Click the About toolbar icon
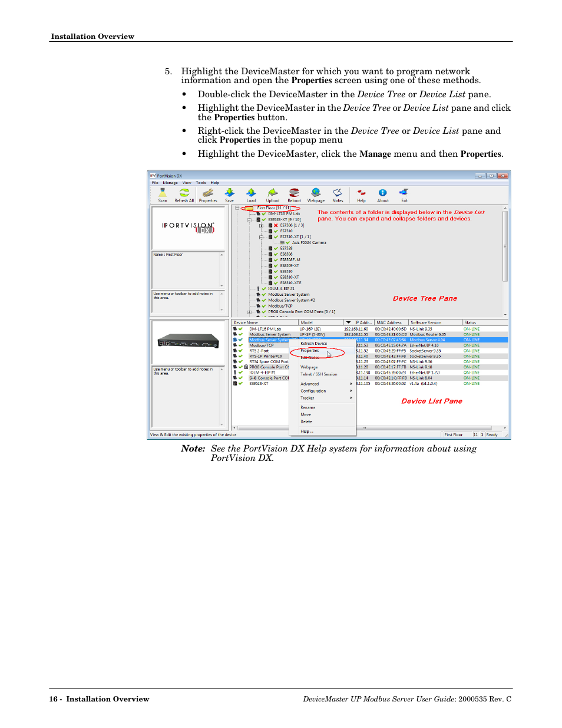Viewport: 562px width, 728px height. coord(383,195)
